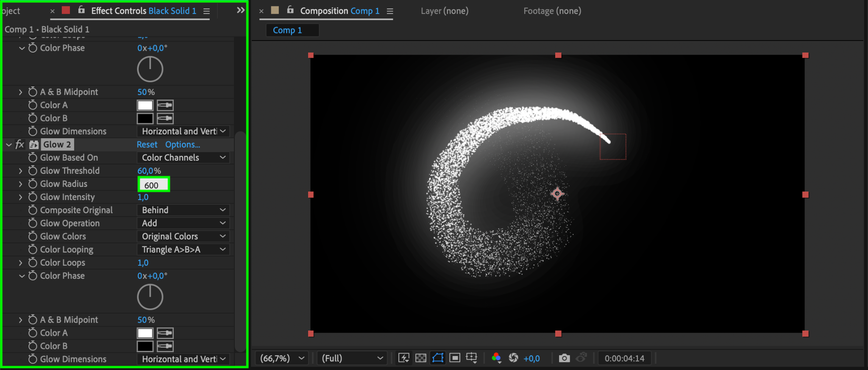Toggle Mask and Shape Path Visibility
Image resolution: width=868 pixels, height=370 pixels.
pyautogui.click(x=438, y=358)
